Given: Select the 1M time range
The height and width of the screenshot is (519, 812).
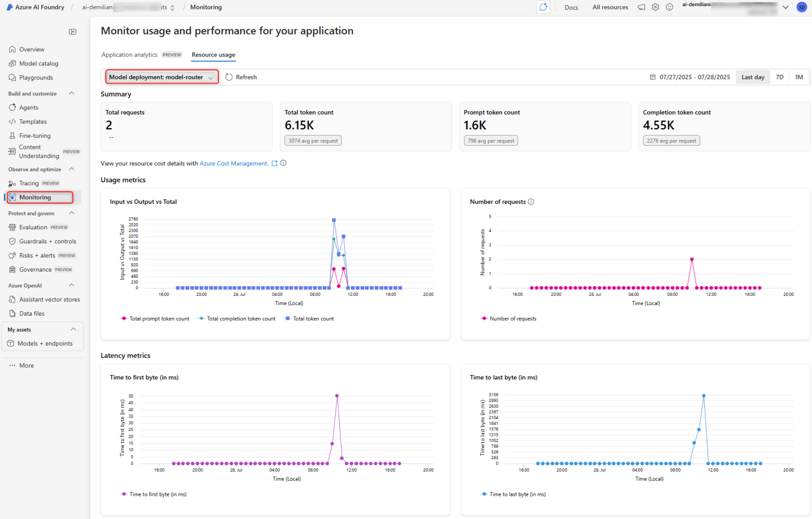Looking at the screenshot, I should point(799,77).
